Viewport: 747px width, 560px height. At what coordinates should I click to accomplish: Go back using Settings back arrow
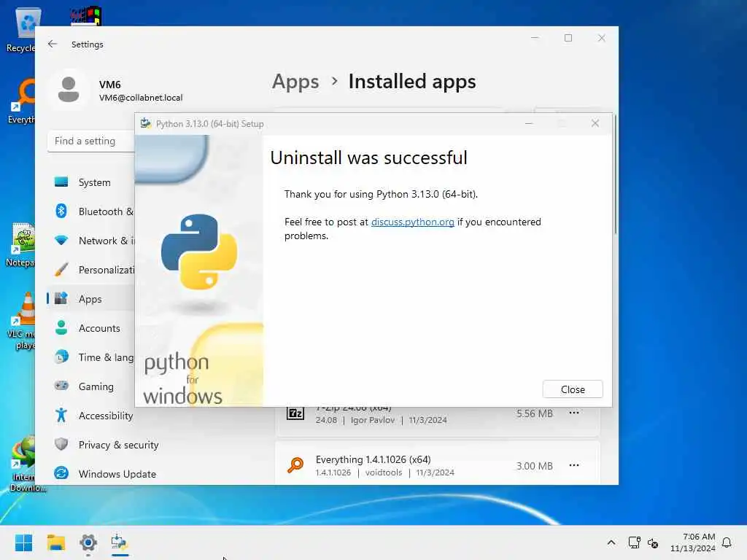tap(53, 44)
